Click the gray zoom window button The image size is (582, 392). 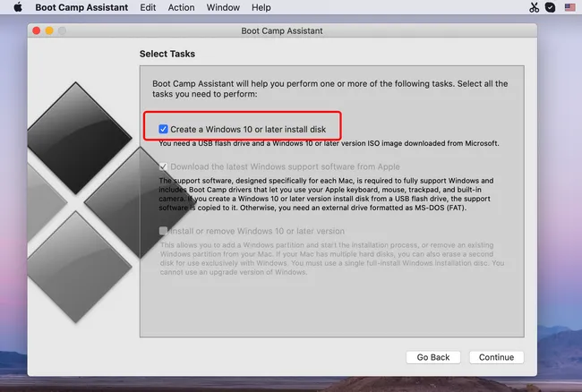62,30
